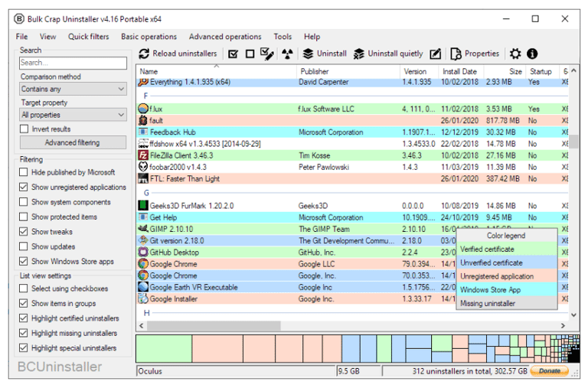This screenshot has width=588, height=388.
Task: Click the GitHub Desktop icon
Action: [143, 252]
